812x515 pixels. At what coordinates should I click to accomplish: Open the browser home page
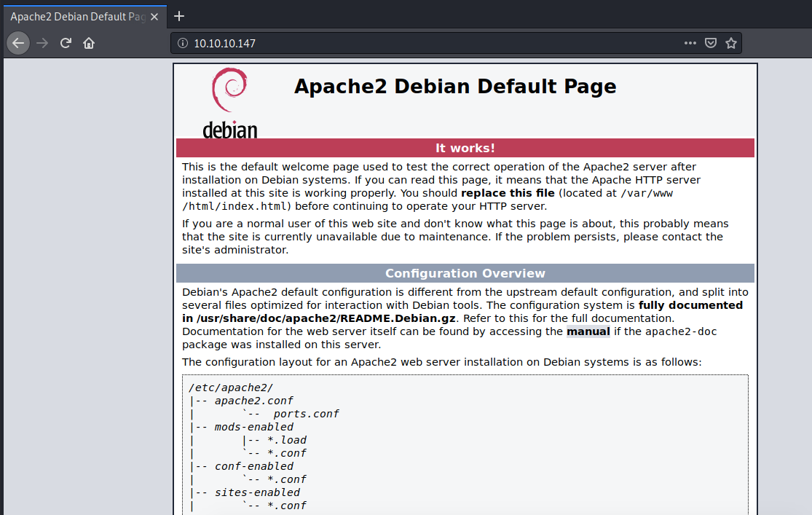(89, 43)
